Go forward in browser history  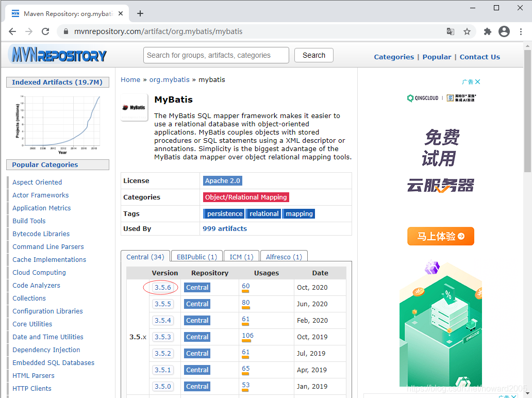pos(29,31)
